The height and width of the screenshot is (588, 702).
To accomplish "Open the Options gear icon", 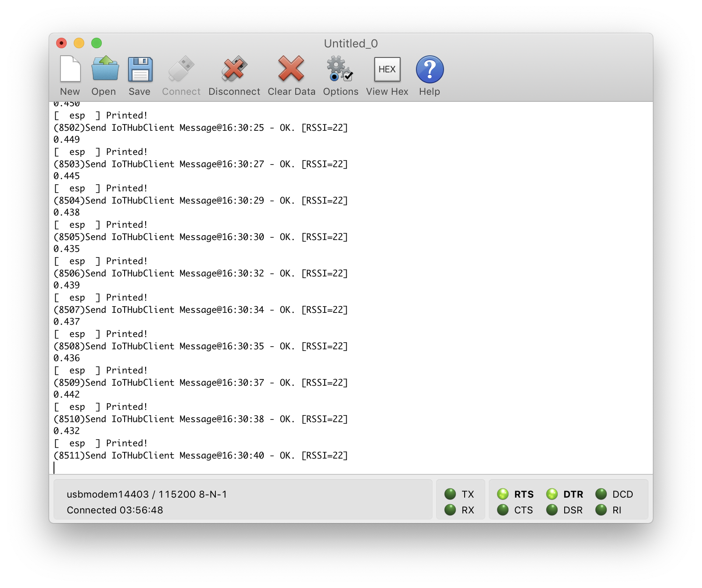I will click(x=340, y=69).
